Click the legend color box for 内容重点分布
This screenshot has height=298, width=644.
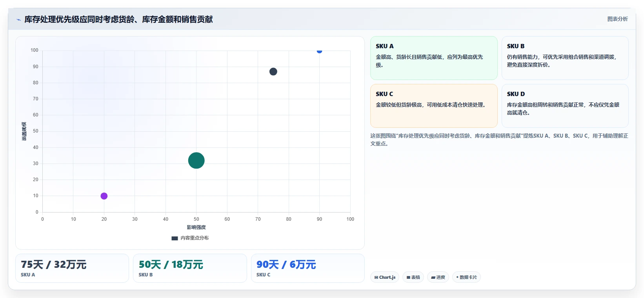pos(175,238)
